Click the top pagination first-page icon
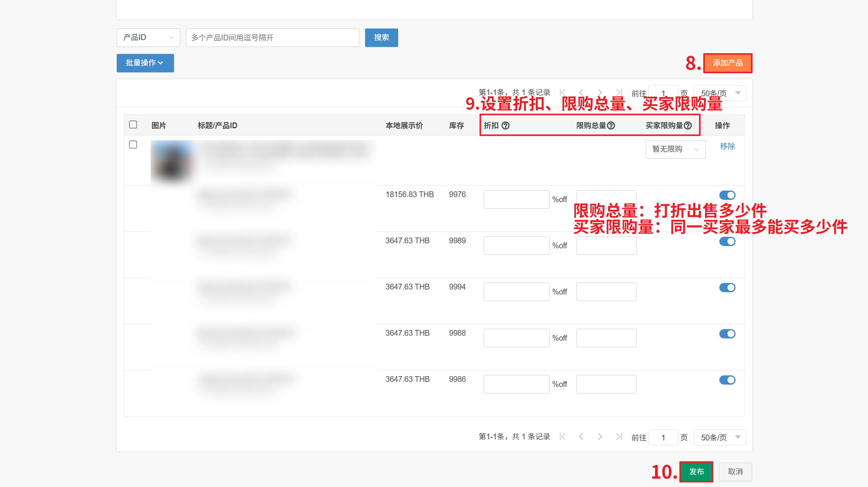Image resolution: width=868 pixels, height=487 pixels. [563, 92]
